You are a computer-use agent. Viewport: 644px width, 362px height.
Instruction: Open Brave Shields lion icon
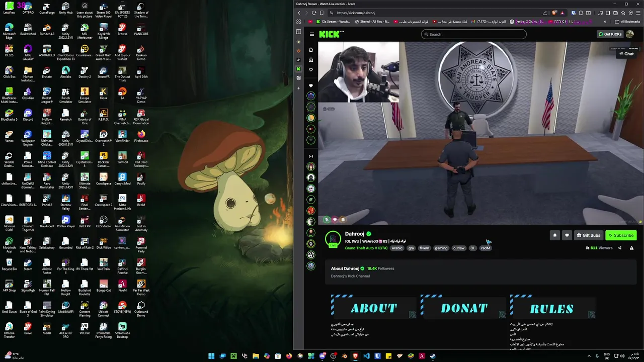coord(554,13)
